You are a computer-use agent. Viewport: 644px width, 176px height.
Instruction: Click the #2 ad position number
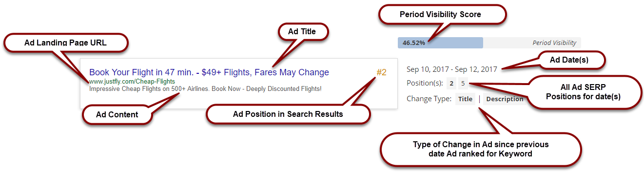click(381, 72)
